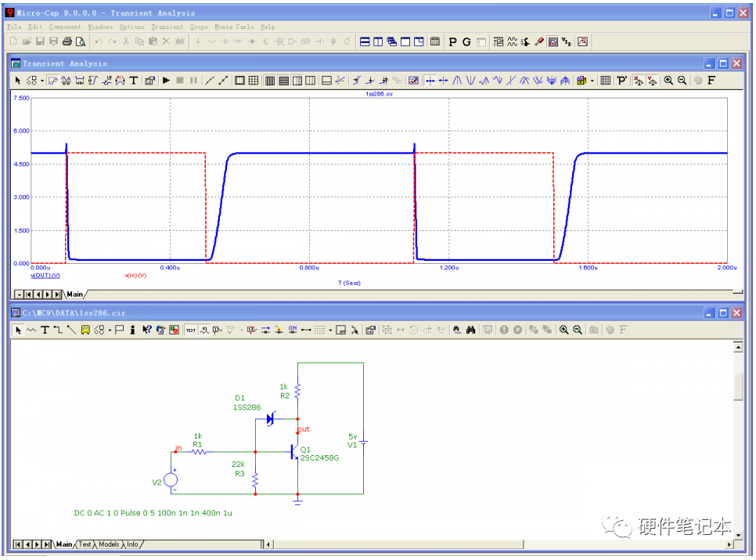Switch to the Models tab
The width and height of the screenshot is (756, 560).
(109, 544)
